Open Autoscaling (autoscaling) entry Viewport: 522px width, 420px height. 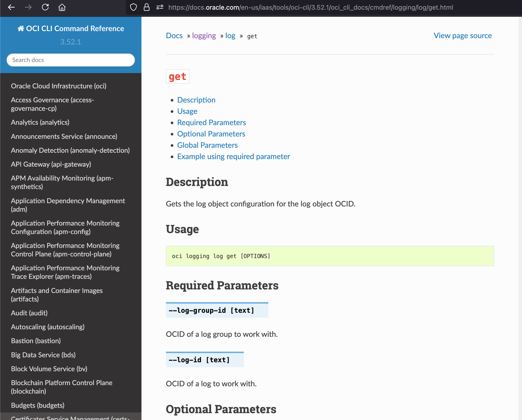[48, 327]
